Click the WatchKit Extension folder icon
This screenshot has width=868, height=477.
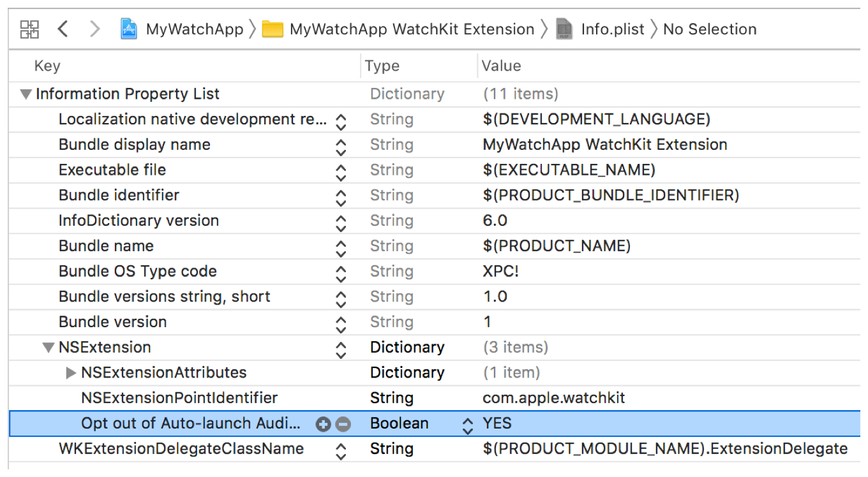tap(273, 29)
